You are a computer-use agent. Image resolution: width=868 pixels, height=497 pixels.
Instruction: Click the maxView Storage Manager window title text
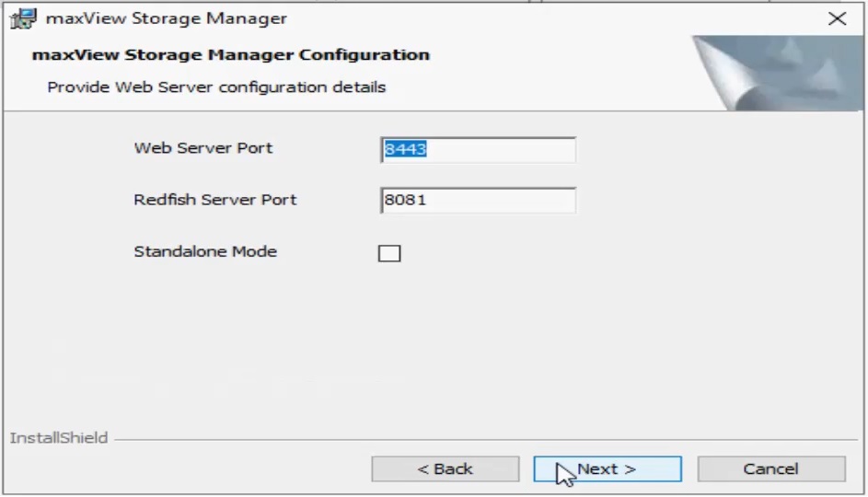pyautogui.click(x=167, y=18)
